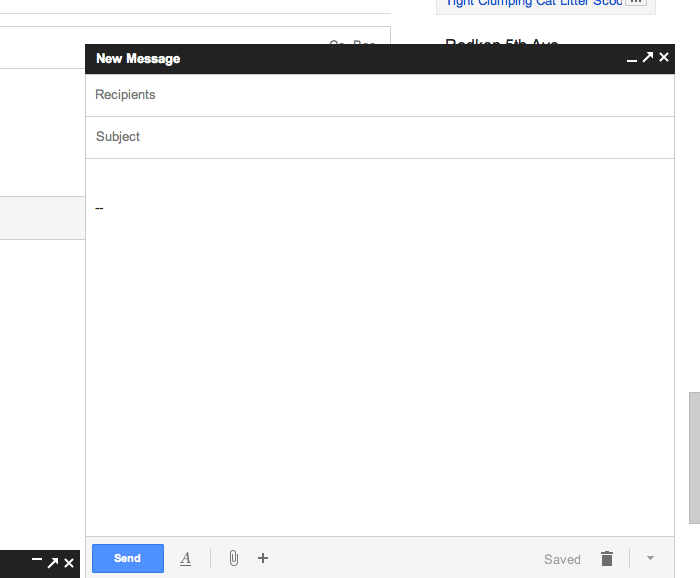700x578 pixels.
Task: Click the vertical scrollbar on the right edge
Action: 694,457
